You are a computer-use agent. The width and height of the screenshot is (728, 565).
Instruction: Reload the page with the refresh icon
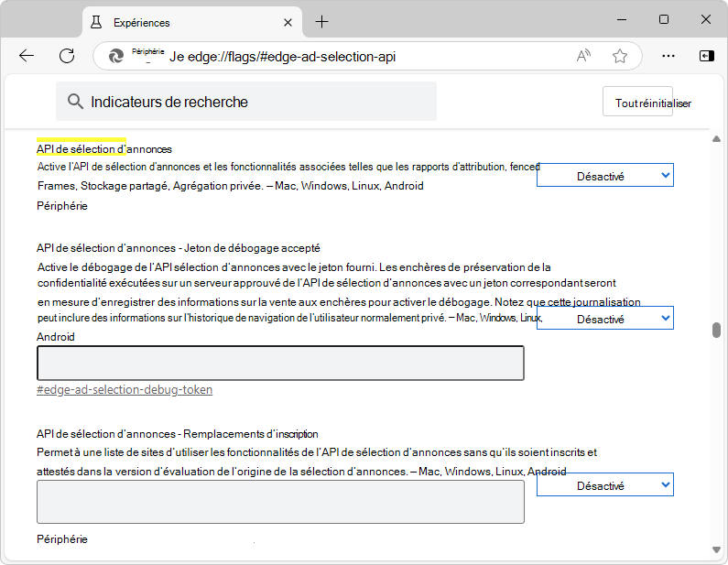point(67,56)
